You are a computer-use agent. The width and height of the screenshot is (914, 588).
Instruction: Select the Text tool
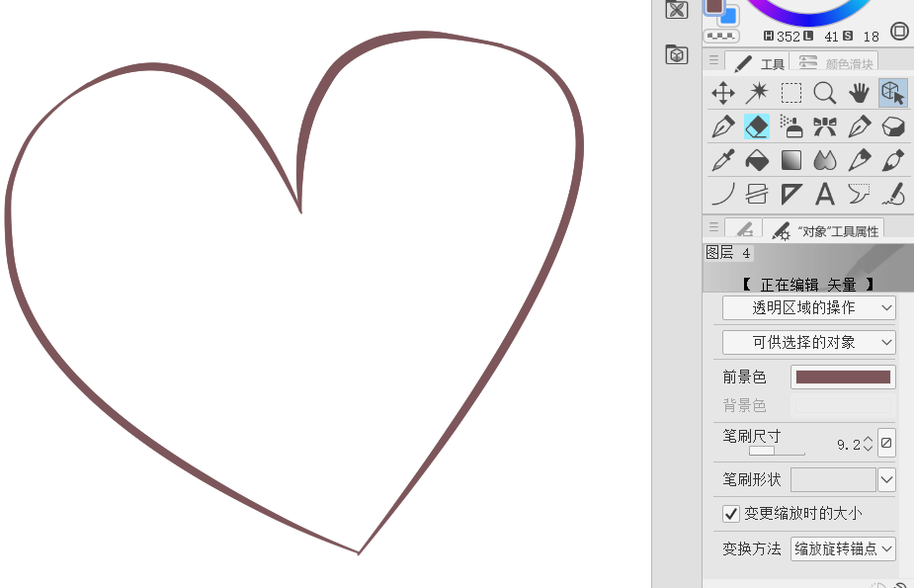825,194
